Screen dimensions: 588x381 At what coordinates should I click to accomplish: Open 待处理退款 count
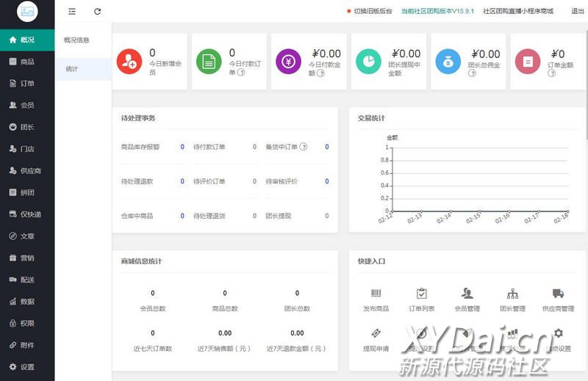(x=182, y=181)
